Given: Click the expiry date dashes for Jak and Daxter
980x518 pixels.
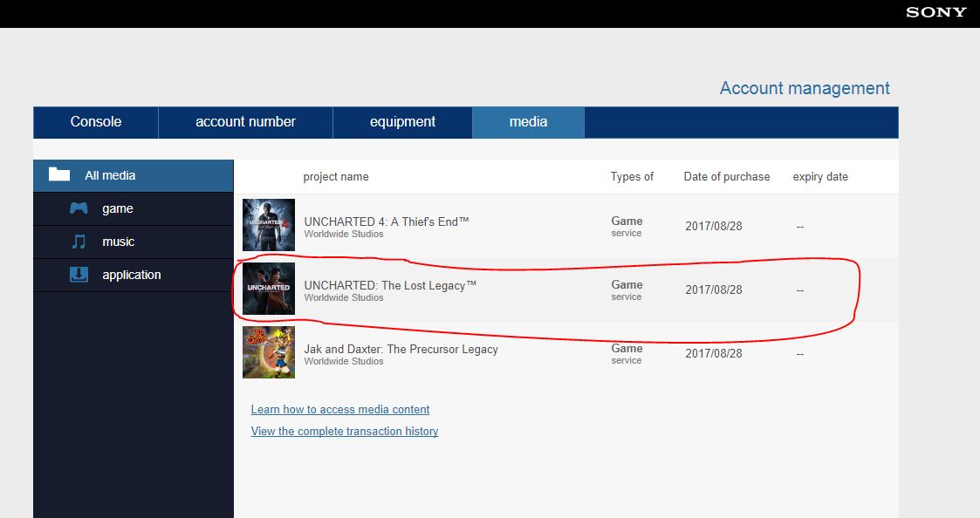Looking at the screenshot, I should coord(800,354).
